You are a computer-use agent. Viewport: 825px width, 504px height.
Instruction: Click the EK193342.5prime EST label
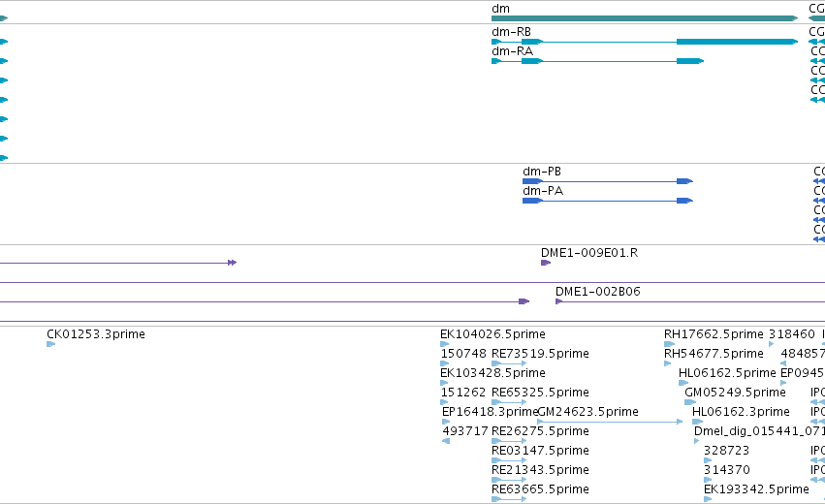(x=756, y=489)
